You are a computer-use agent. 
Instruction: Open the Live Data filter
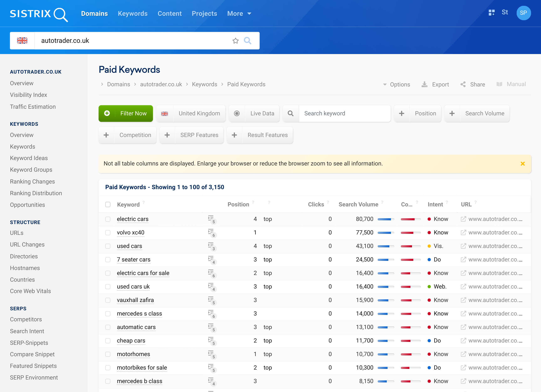click(254, 113)
